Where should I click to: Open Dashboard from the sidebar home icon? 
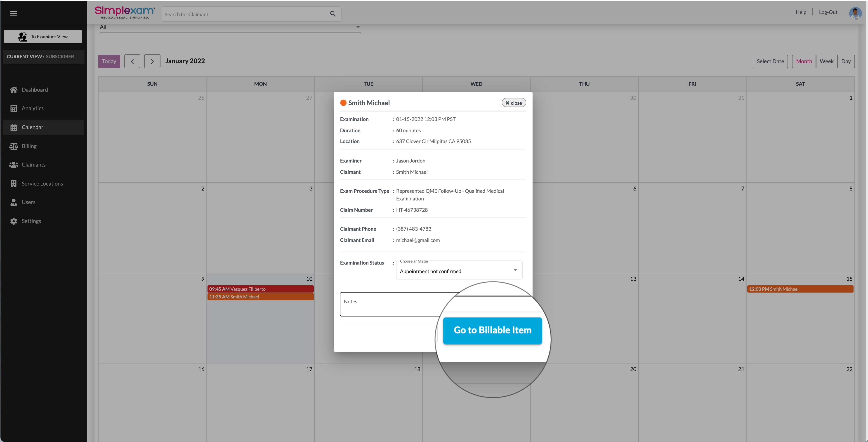point(14,90)
